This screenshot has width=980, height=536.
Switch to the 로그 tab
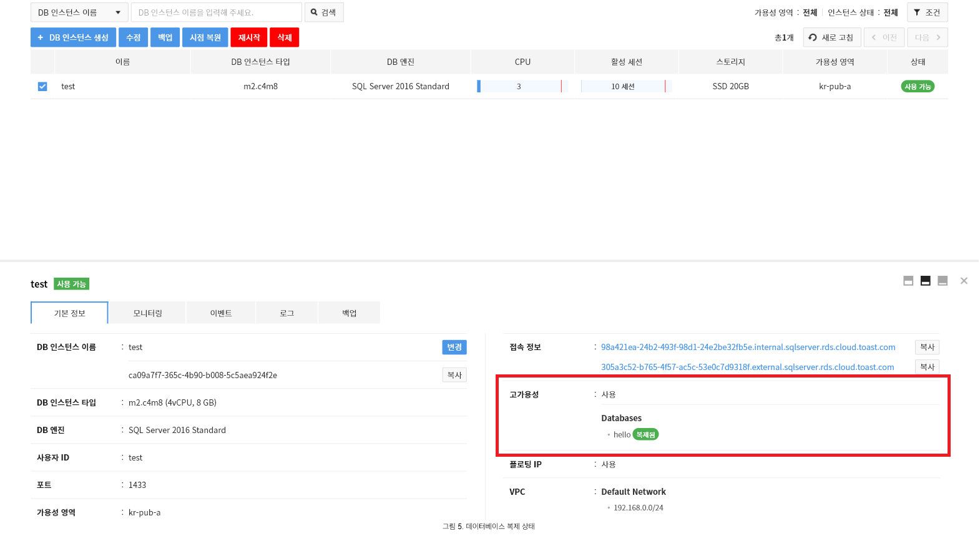[x=287, y=313]
